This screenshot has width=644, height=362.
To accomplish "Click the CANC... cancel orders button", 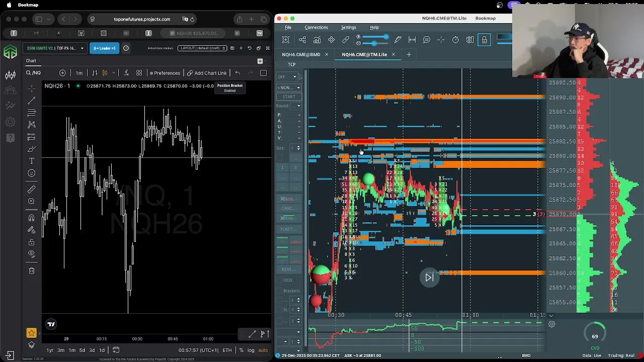I will point(288,208).
